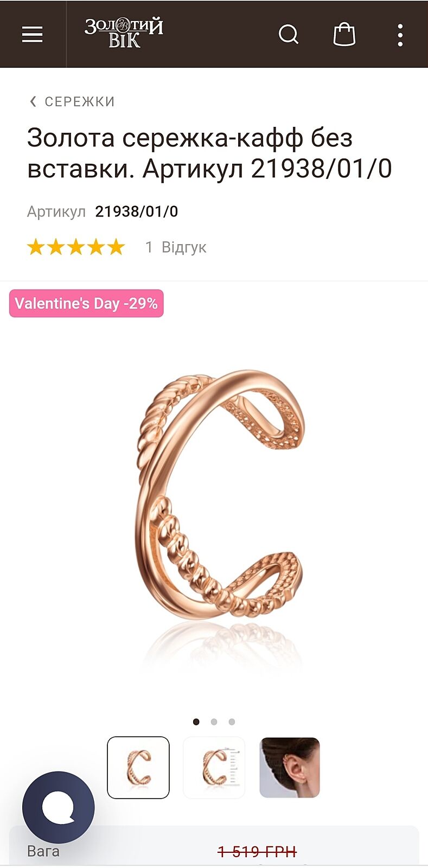Go back to Сережки category

click(80, 101)
